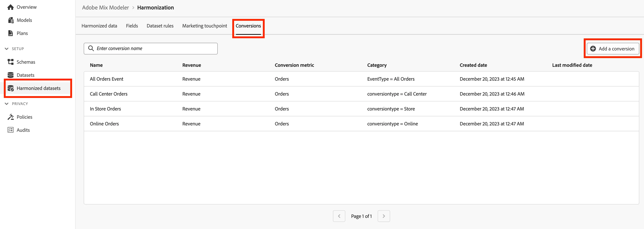The image size is (644, 229).
Task: Click the Datasets database icon
Action: click(x=11, y=75)
